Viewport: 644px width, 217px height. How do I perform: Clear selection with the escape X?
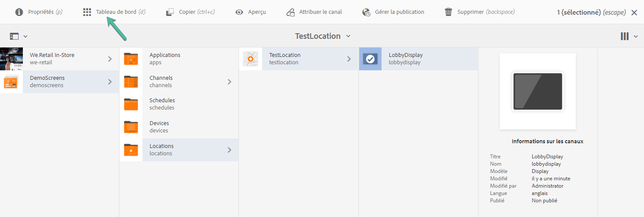tap(634, 13)
